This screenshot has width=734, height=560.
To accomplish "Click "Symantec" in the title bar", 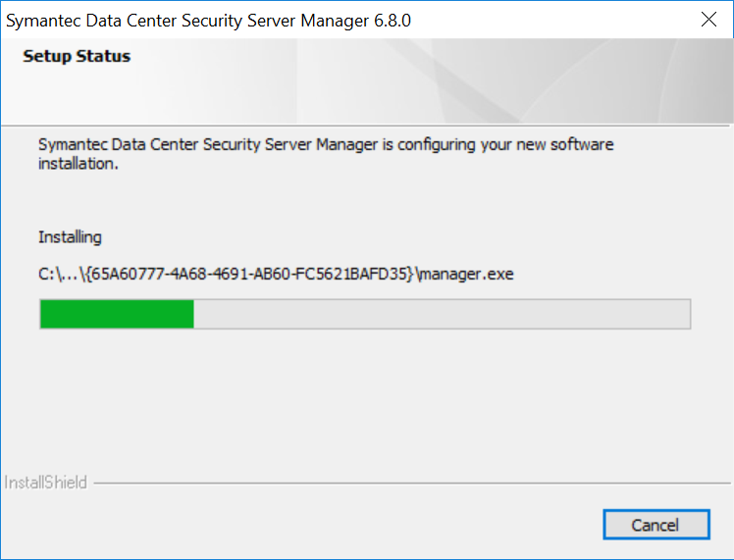I will [46, 20].
